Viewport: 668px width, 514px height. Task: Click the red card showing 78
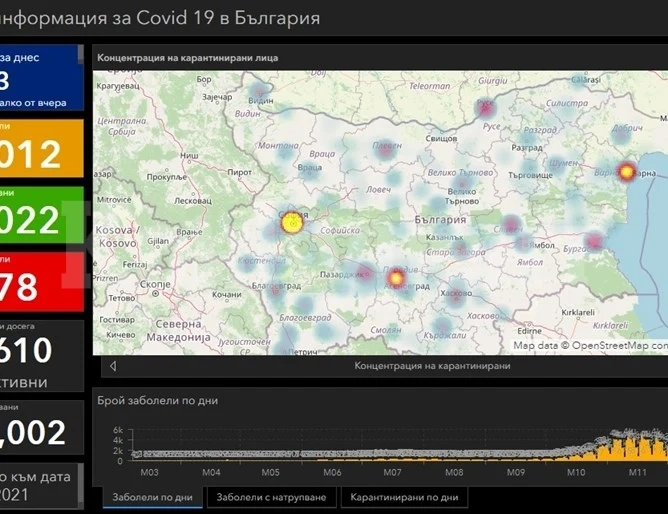(x=41, y=281)
